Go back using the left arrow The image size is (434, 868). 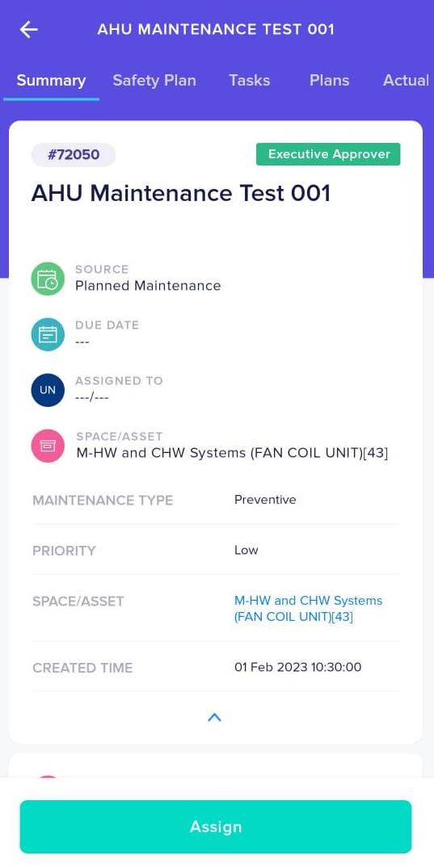tap(29, 29)
